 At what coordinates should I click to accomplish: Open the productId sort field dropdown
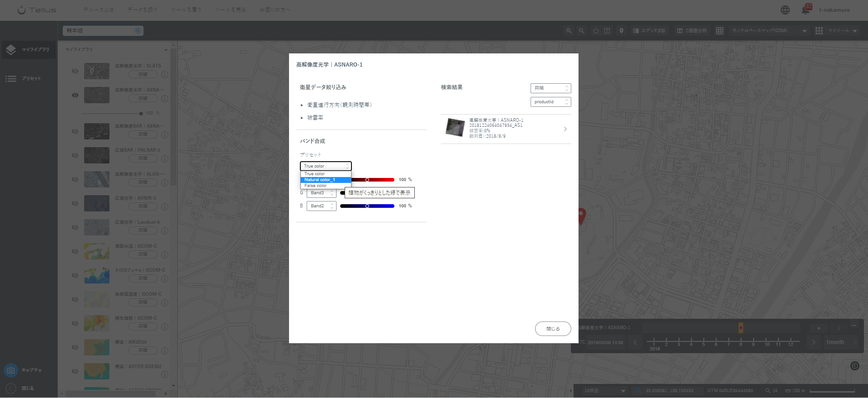(550, 102)
